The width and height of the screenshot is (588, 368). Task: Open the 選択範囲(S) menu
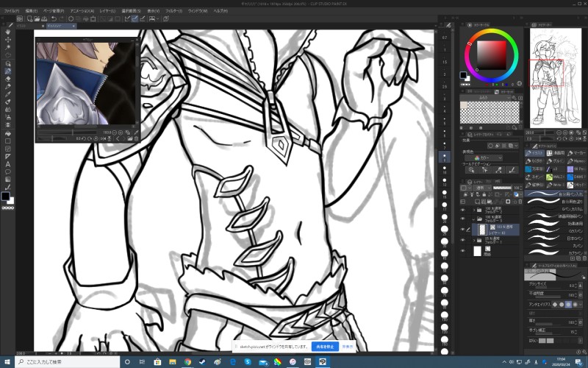(x=131, y=11)
